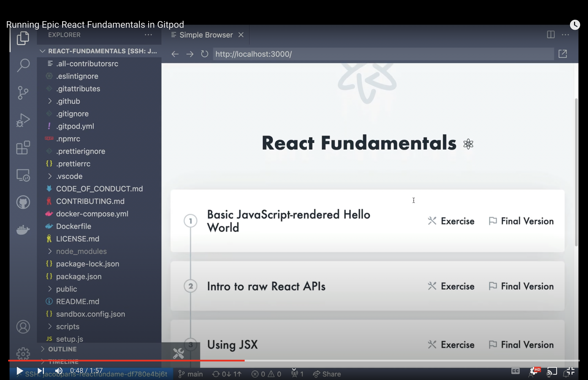The width and height of the screenshot is (588, 380).
Task: Open the Remote Explorer view
Action: coord(23,175)
